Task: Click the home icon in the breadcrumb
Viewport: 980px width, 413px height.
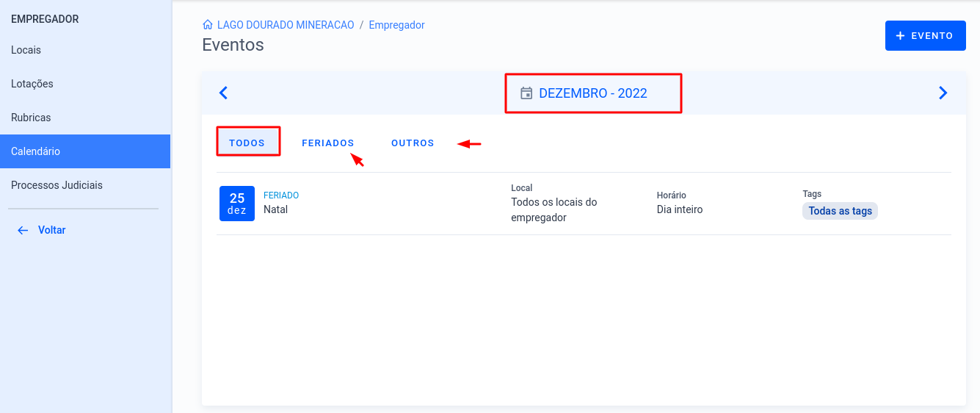Action: [208, 25]
